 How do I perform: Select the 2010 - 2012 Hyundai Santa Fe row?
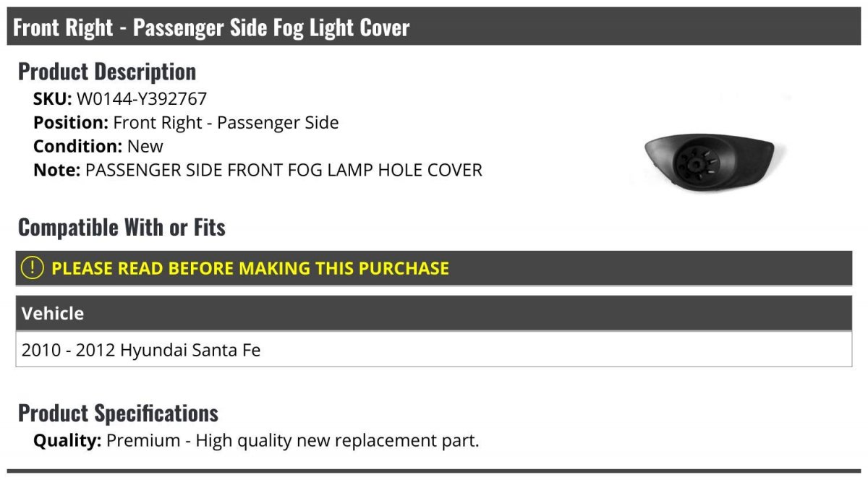(141, 351)
